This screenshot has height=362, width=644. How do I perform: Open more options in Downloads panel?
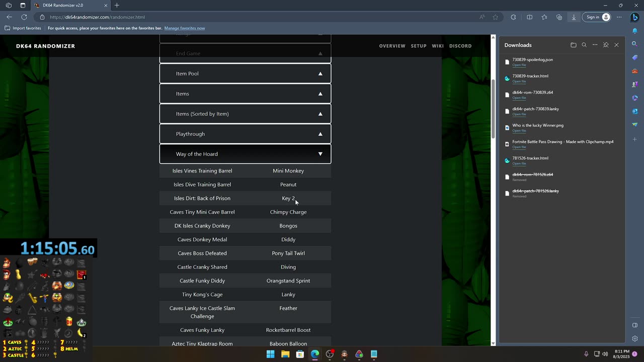[x=595, y=45]
